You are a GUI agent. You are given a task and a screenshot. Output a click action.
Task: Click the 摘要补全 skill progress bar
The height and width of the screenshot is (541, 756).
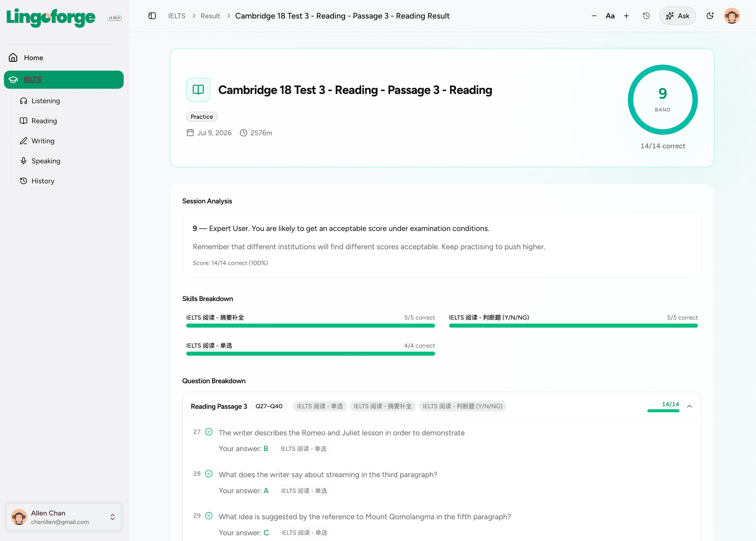coord(311,326)
